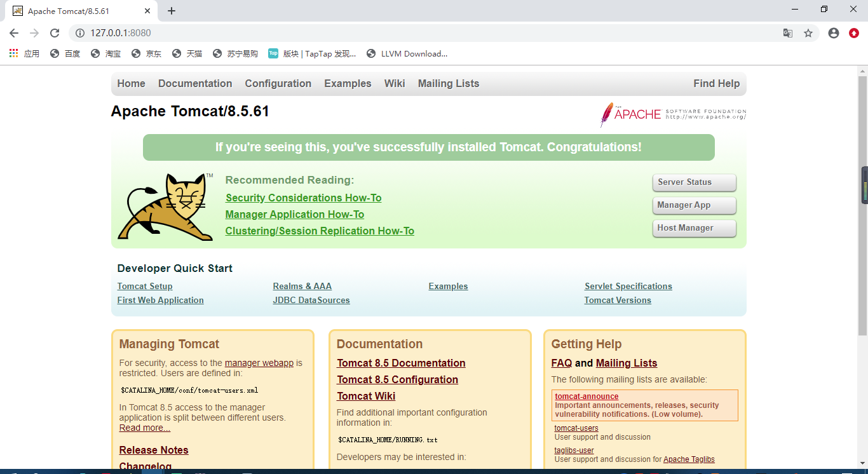The image size is (868, 474).
Task: Click the Read more... link
Action: [145, 428]
